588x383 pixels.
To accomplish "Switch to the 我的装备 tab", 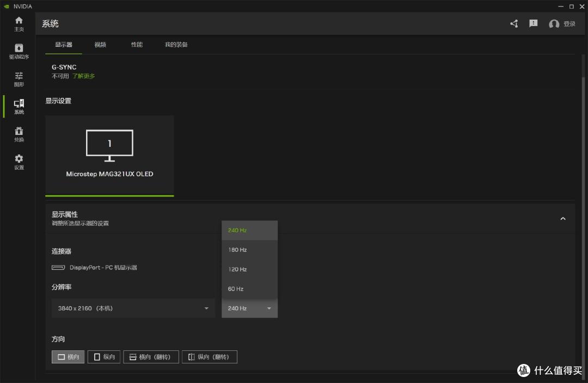I will (x=176, y=45).
